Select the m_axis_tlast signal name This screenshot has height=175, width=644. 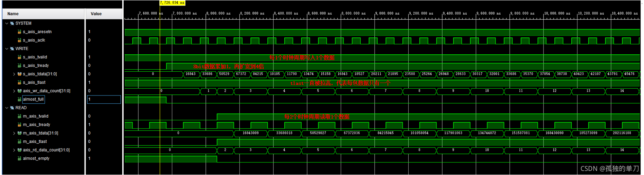point(35,141)
